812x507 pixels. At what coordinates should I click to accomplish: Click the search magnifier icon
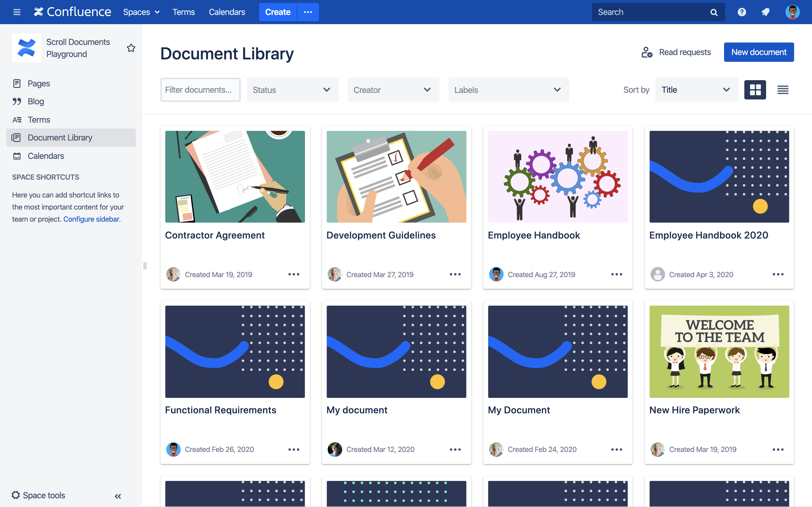click(714, 12)
